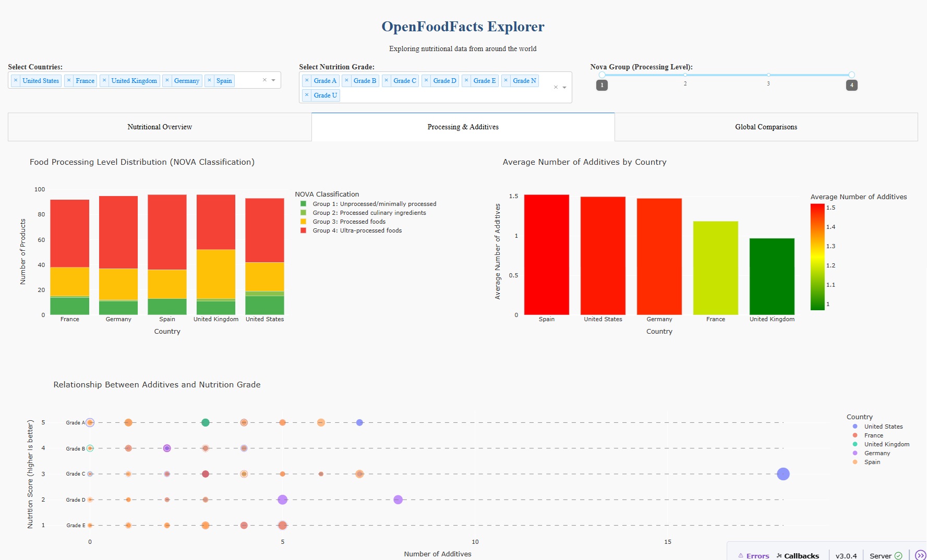
Task: Remove France country tag
Action: [x=69, y=81]
